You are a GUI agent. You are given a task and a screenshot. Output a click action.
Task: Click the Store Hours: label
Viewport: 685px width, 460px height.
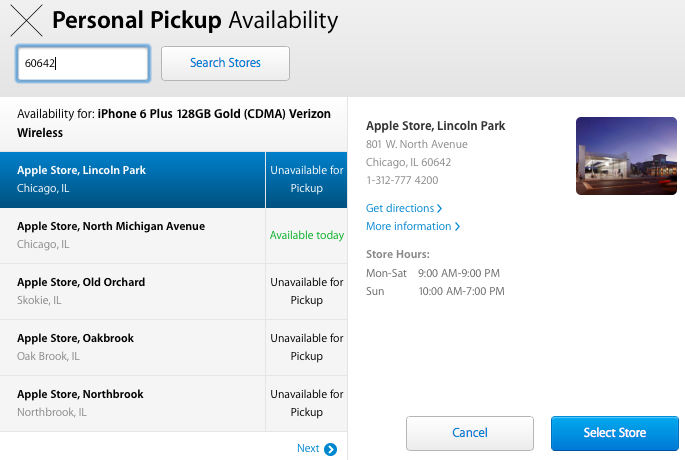pos(398,254)
